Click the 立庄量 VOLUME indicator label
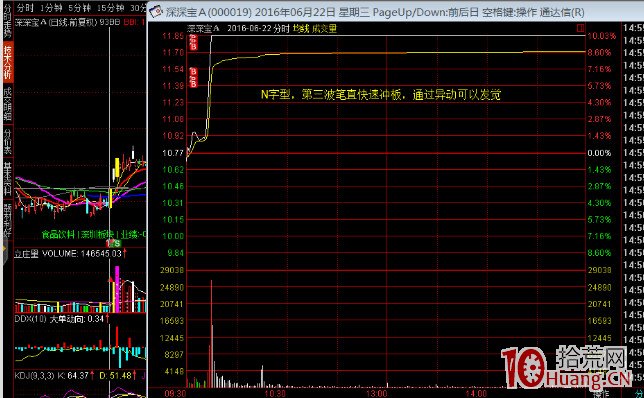Image resolution: width=644 pixels, height=398 pixels. (45, 254)
